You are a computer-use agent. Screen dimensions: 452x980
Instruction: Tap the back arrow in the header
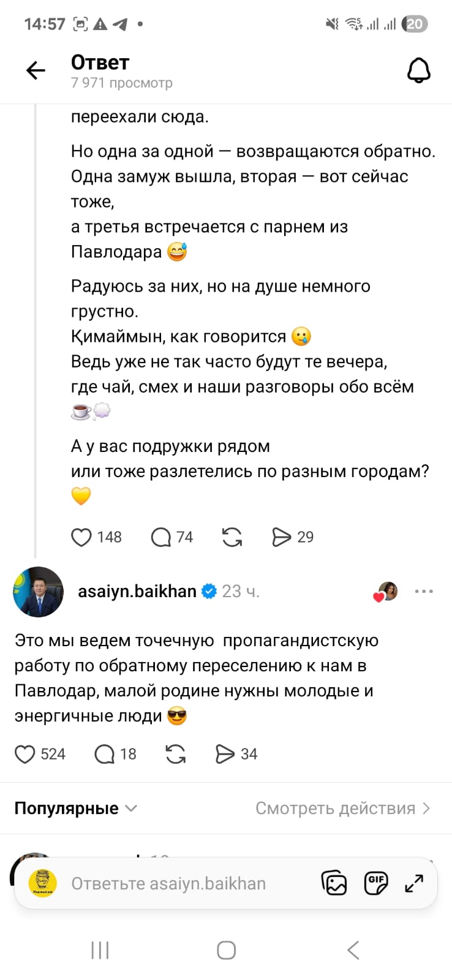pyautogui.click(x=36, y=71)
